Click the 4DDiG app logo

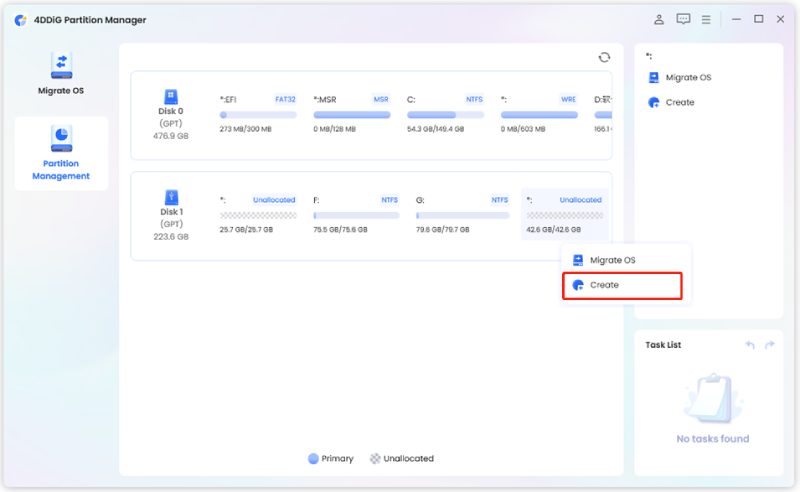click(20, 20)
